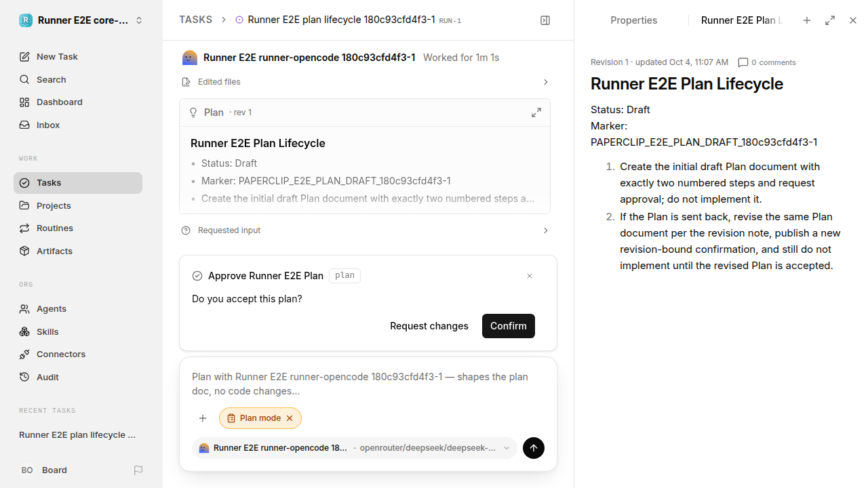The width and height of the screenshot is (868, 488).
Task: Click the Runner E2E runner-opencode agent avatar
Action: 190,58
